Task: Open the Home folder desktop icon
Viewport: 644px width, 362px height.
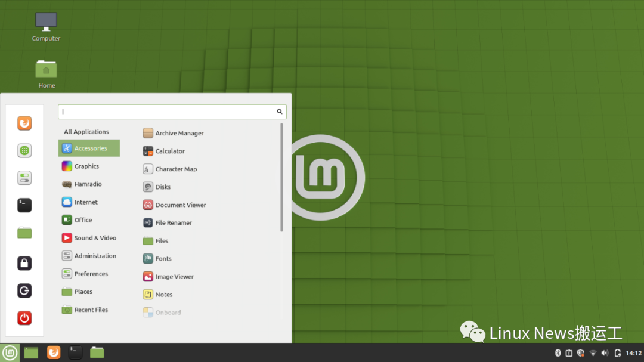Action: point(47,74)
